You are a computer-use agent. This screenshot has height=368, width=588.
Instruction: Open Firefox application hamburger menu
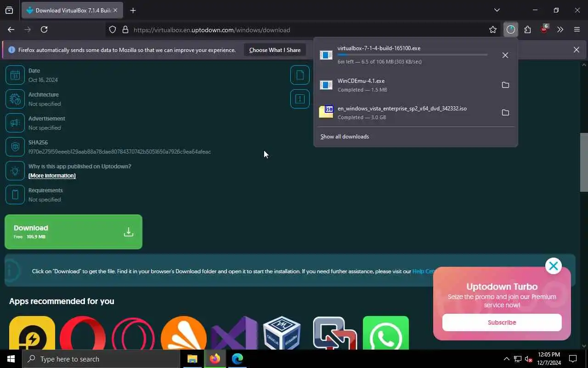[577, 30]
